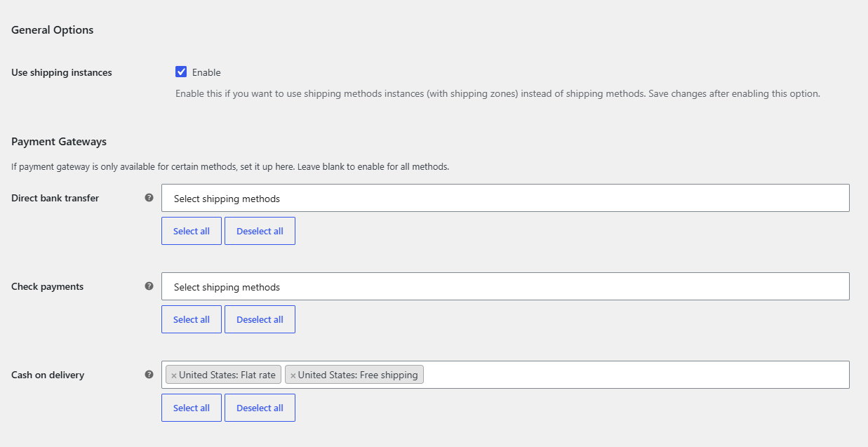
Task: Open Direct bank transfer shipping methods selector
Action: click(x=505, y=198)
